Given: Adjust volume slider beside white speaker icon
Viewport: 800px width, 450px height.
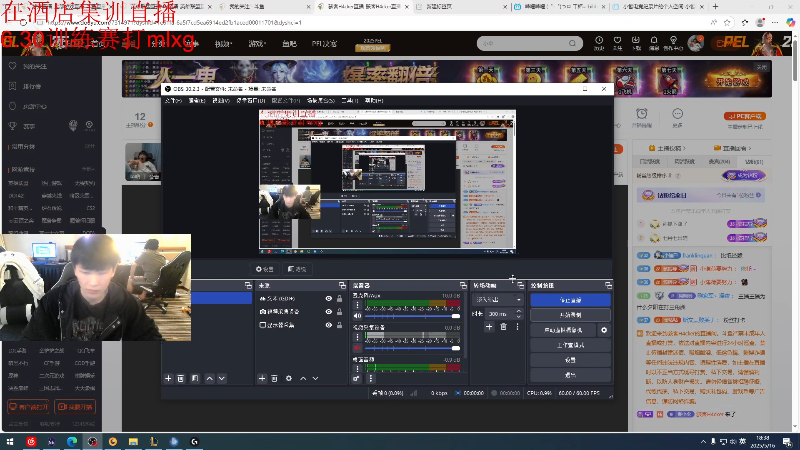Looking at the screenshot, I should pyautogui.click(x=412, y=316).
